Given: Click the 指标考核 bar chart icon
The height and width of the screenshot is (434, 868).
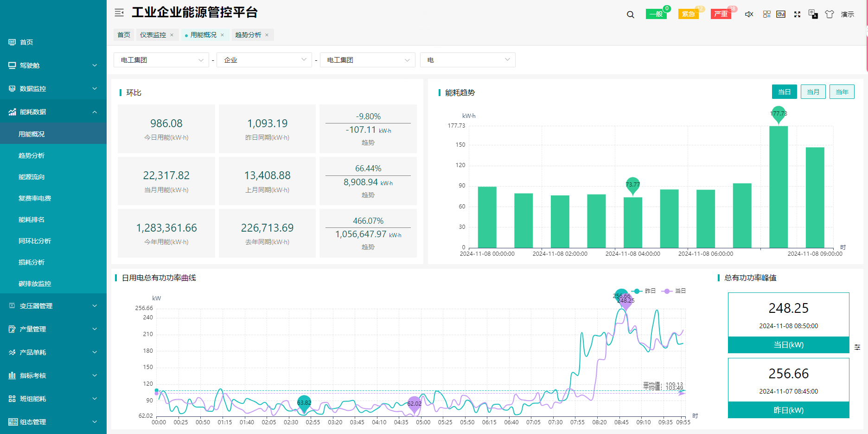Looking at the screenshot, I should 12,376.
